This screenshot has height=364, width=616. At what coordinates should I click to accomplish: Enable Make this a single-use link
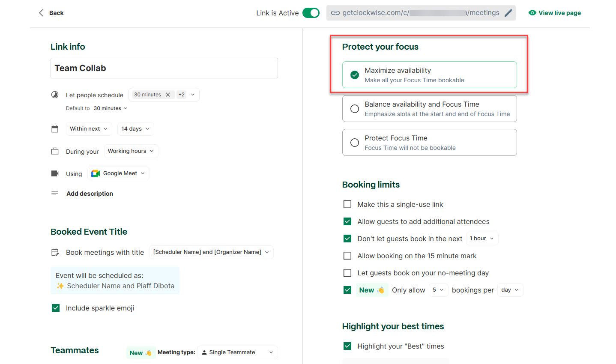tap(347, 205)
